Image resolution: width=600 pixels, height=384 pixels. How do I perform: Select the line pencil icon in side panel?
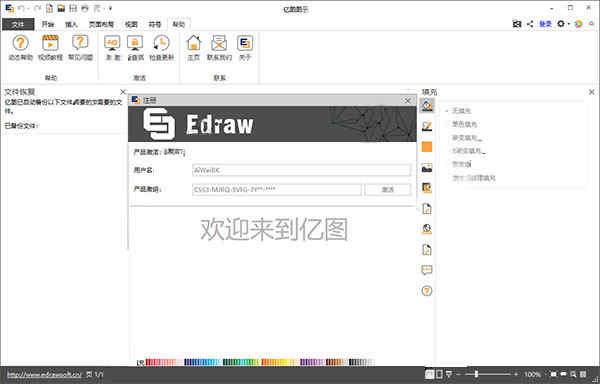coord(427,126)
